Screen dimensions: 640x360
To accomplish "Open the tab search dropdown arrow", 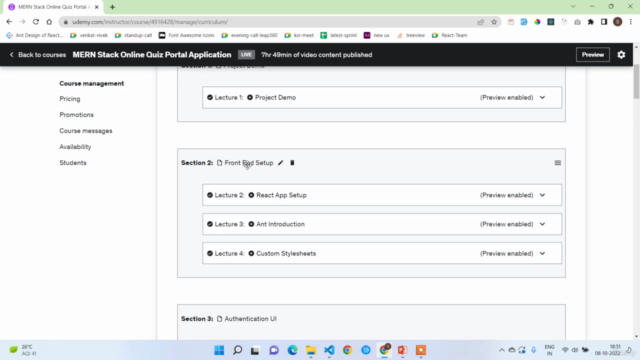I will 573,7.
